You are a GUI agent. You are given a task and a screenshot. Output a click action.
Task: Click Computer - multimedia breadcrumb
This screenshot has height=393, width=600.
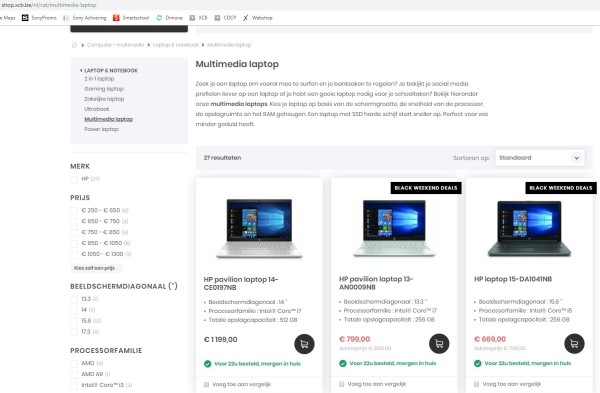pos(116,45)
